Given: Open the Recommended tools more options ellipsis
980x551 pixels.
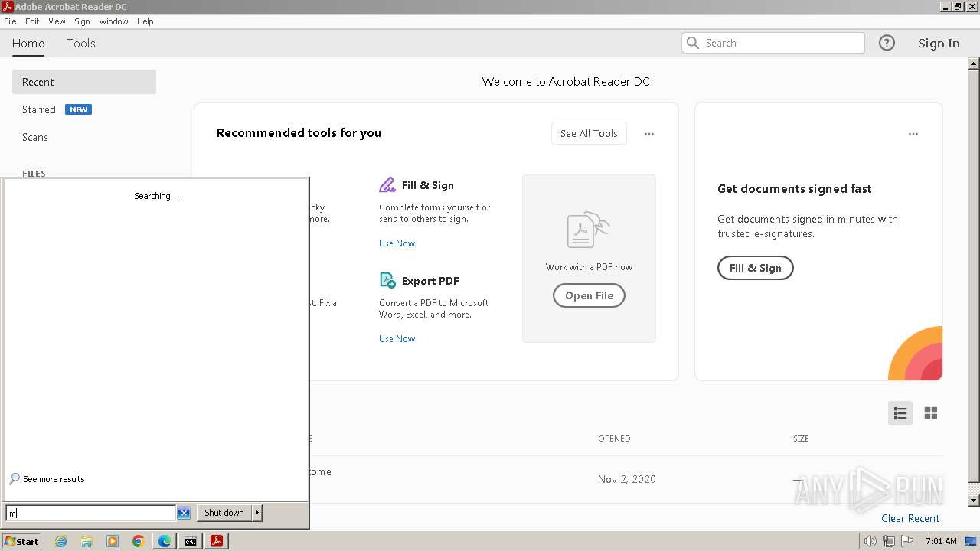Looking at the screenshot, I should coord(649,134).
